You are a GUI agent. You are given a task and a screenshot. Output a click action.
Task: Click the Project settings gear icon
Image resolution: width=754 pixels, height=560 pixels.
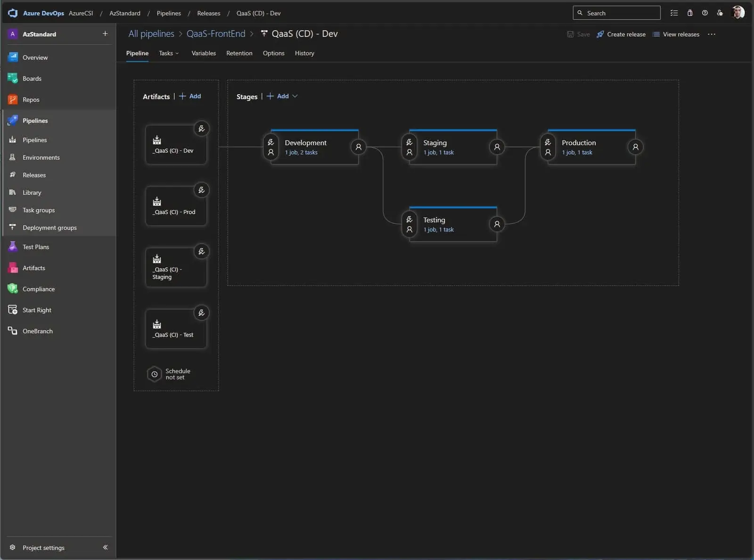click(x=13, y=548)
